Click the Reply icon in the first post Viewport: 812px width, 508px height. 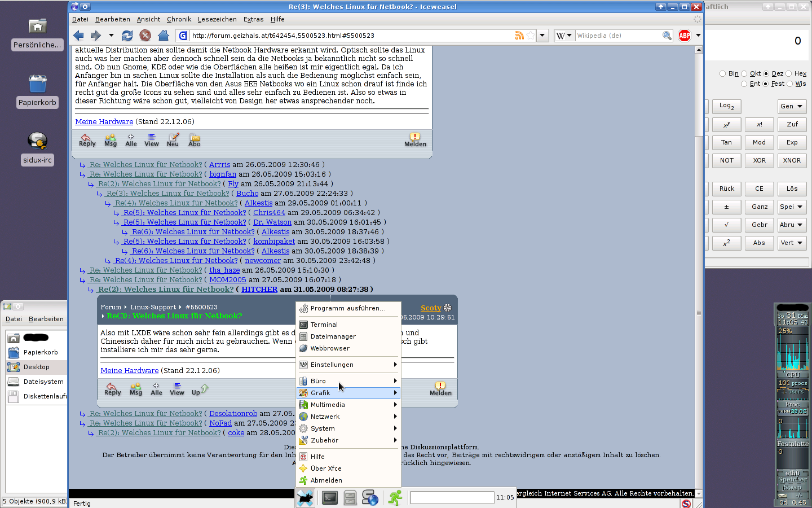click(87, 140)
